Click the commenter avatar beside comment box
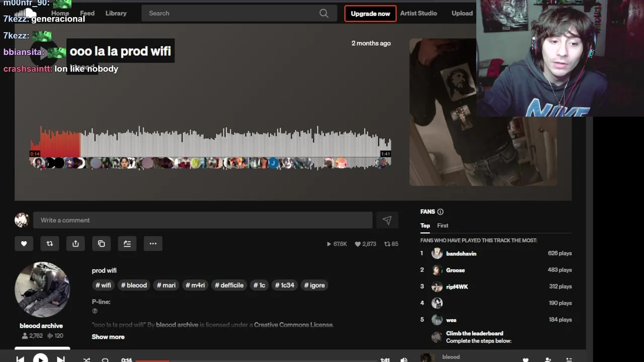The image size is (644, 362). (22, 220)
